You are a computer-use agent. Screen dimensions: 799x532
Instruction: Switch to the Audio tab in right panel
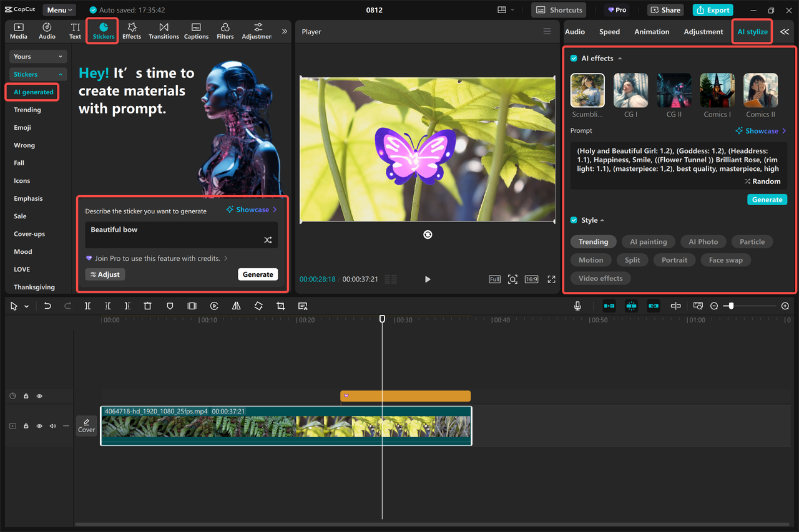point(575,32)
